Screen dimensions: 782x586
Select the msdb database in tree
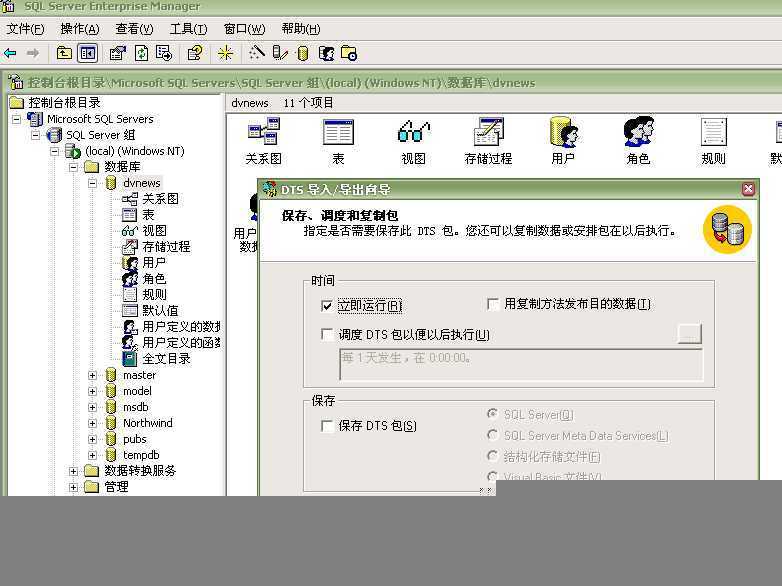pos(136,407)
